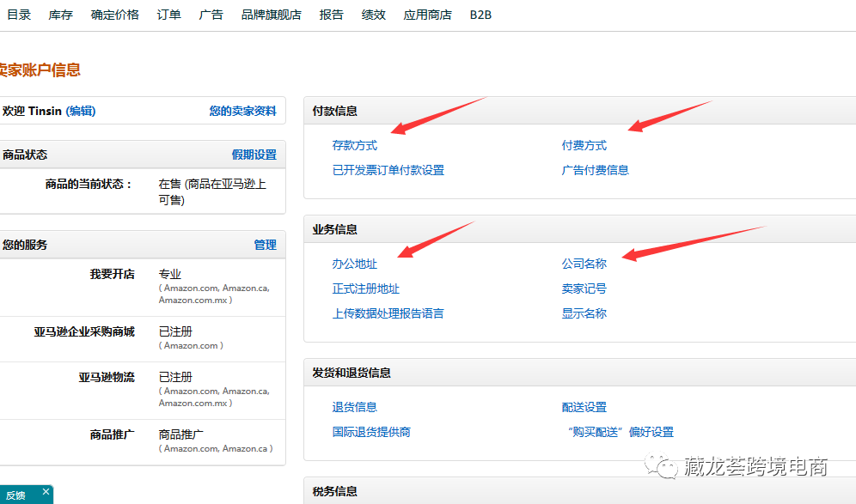Open the 报告 menu

coord(332,14)
